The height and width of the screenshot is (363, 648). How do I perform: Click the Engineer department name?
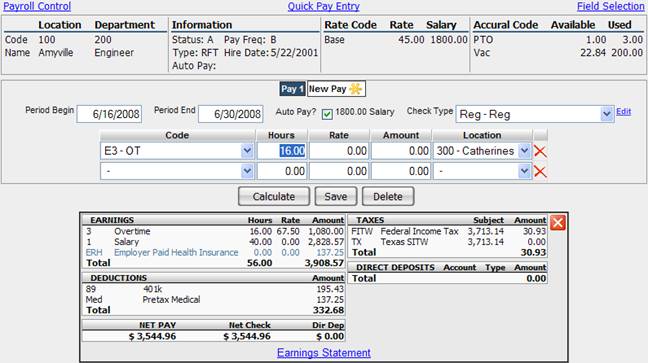click(114, 53)
